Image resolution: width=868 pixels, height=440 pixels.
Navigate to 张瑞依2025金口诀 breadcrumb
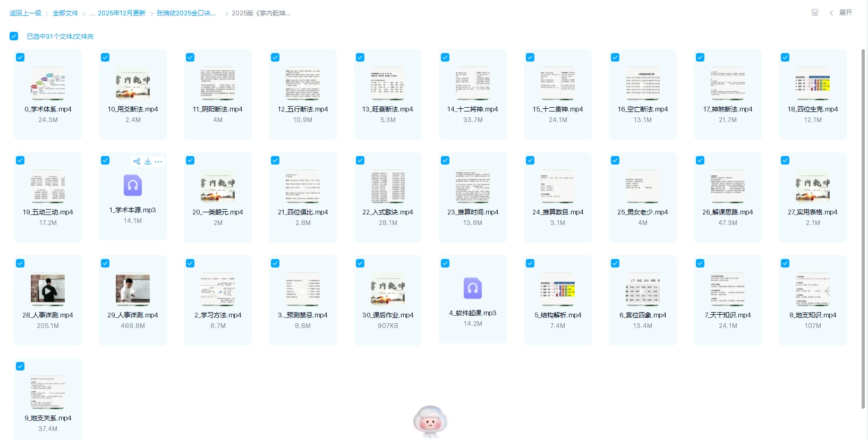tap(186, 13)
